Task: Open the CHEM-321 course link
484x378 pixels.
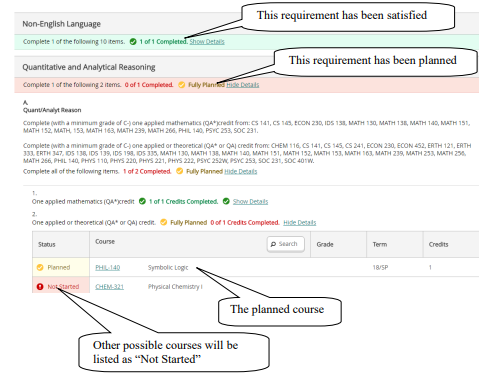Action: point(110,287)
